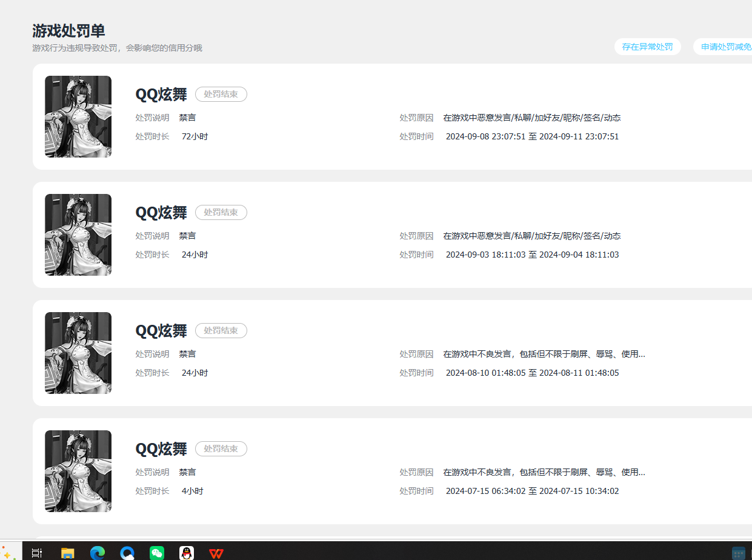Open the QQ penguin icon in taskbar
Image resolution: width=752 pixels, height=560 pixels.
coord(187,553)
